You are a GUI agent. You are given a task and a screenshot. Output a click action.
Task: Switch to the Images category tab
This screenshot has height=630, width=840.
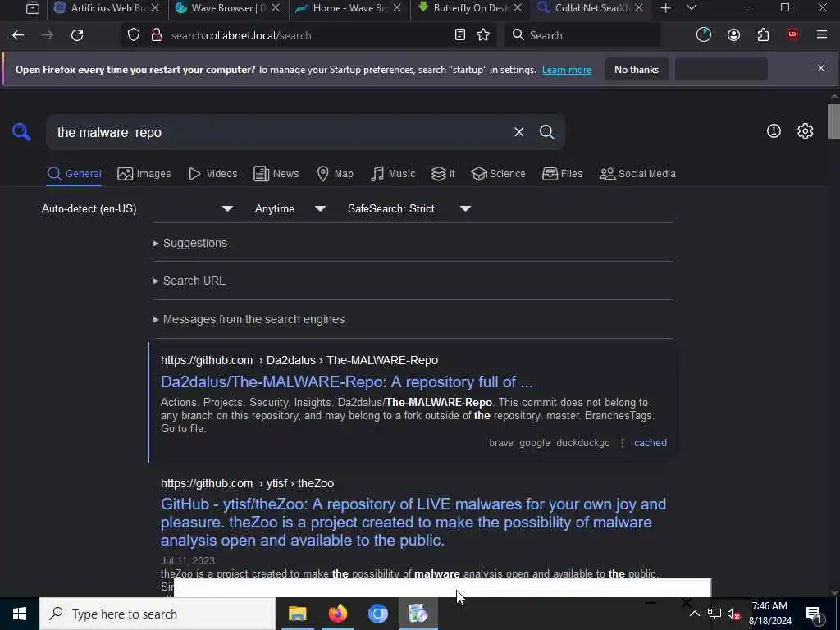tap(144, 174)
